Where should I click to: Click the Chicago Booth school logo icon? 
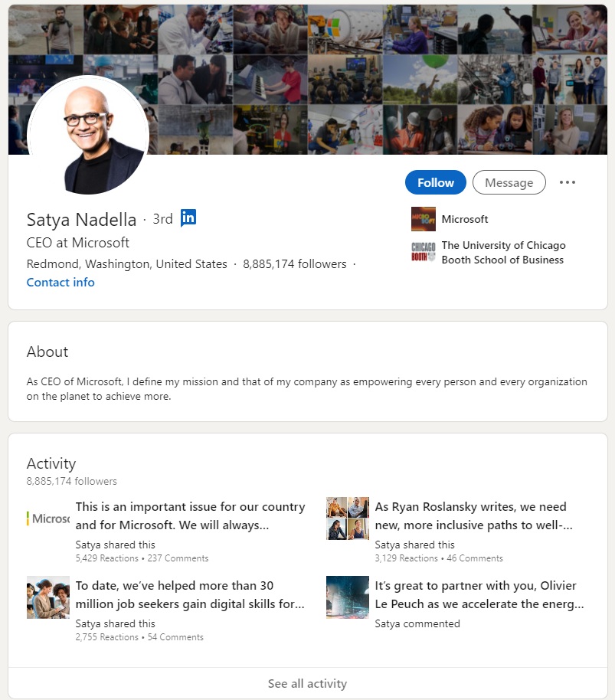(x=423, y=252)
